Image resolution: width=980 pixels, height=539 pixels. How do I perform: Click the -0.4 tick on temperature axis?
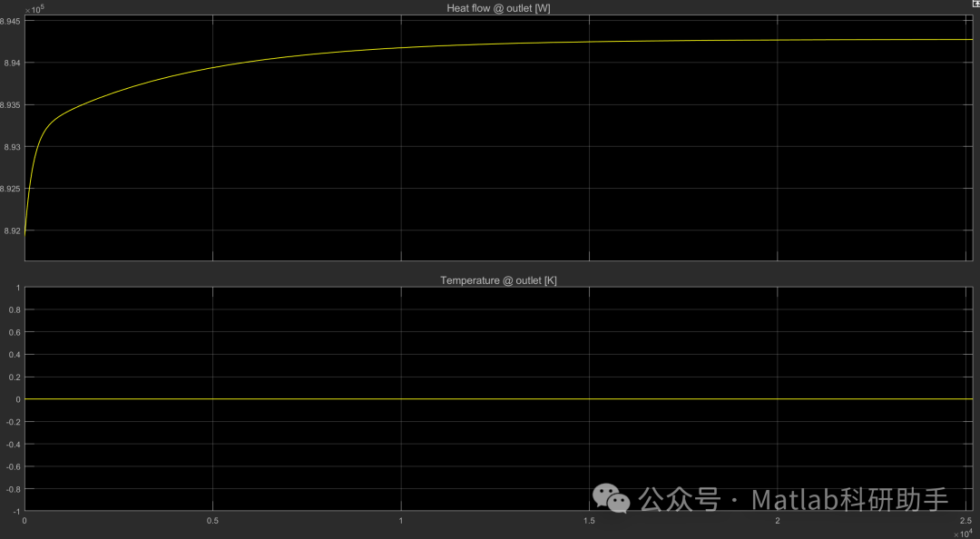tap(13, 445)
